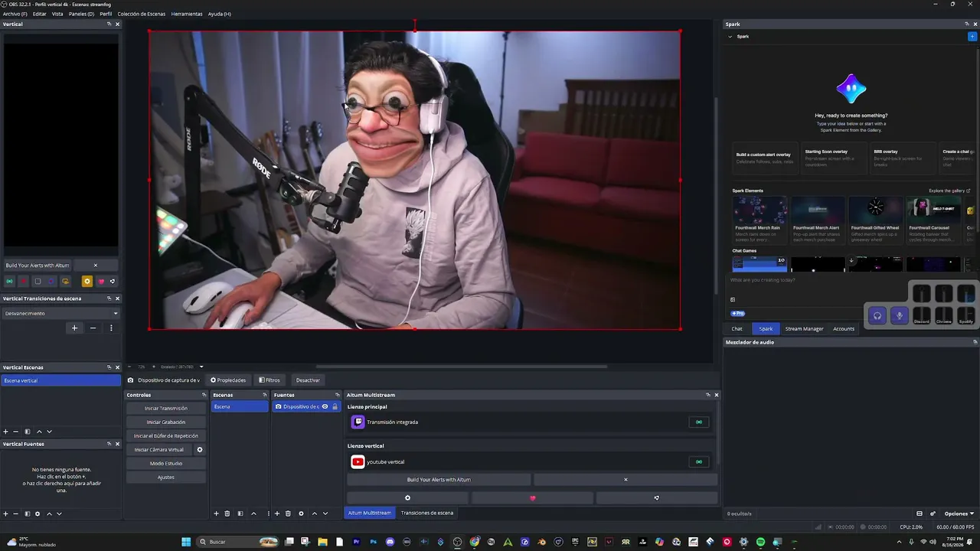Screen dimensions: 980x551
Task: Remove transition in Vertical Transiciones dock
Action: [x=93, y=328]
